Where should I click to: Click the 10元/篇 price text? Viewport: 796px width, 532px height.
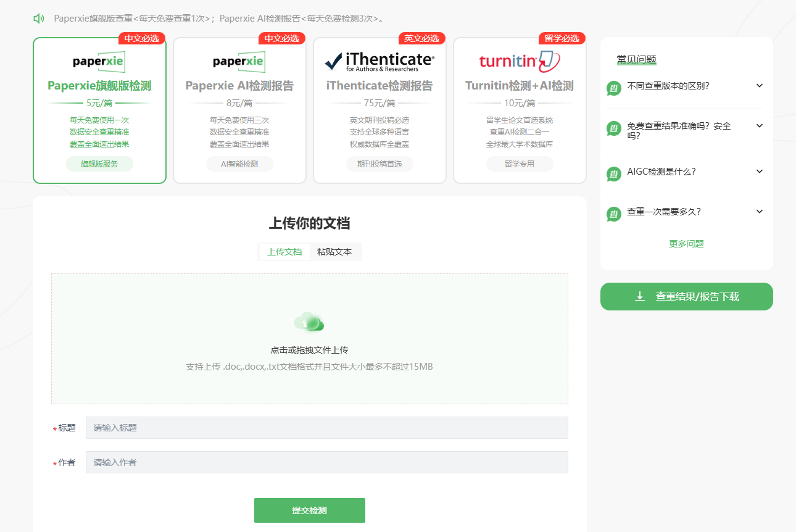(x=520, y=103)
